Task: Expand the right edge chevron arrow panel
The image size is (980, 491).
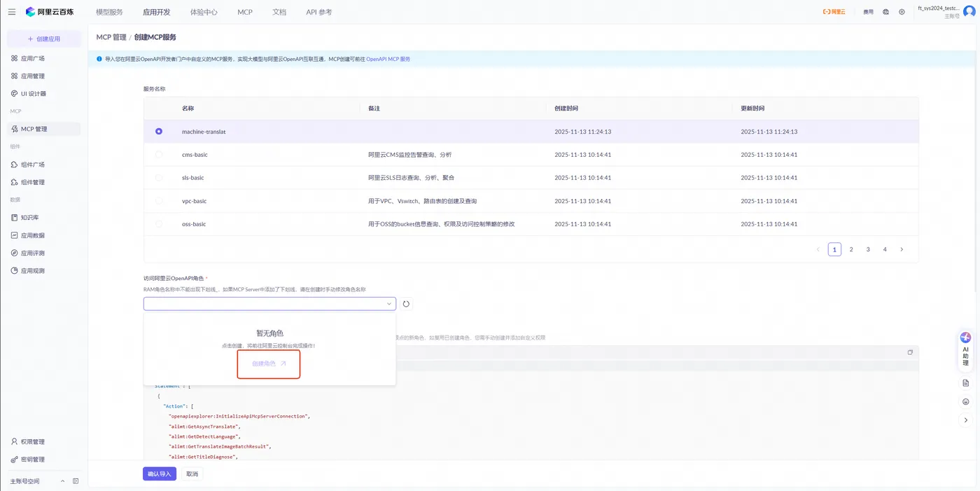Action: (966, 420)
